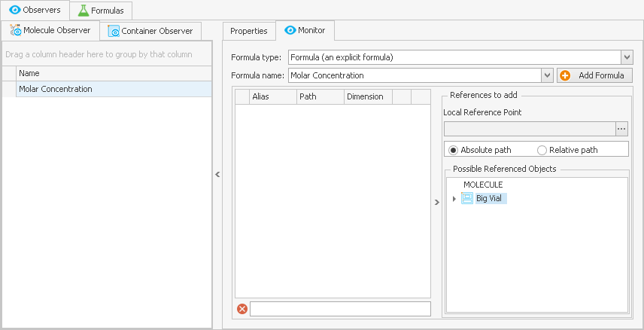Screen dimensions: 644x330
Task: Switch to the Formulas tab
Action: (x=101, y=11)
